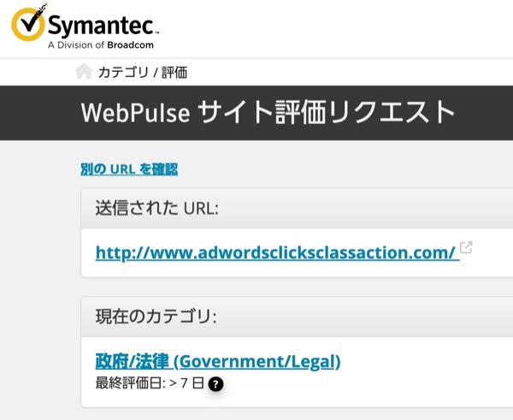513x420 pixels.
Task: Click the 送信された URL: panel header
Action: click(x=297, y=208)
